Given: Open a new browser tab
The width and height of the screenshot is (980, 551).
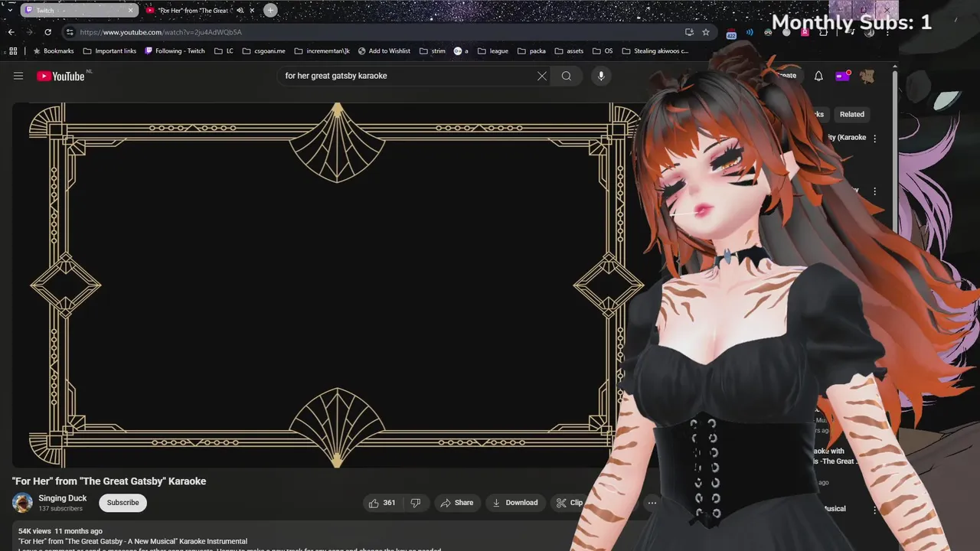Looking at the screenshot, I should pos(270,10).
